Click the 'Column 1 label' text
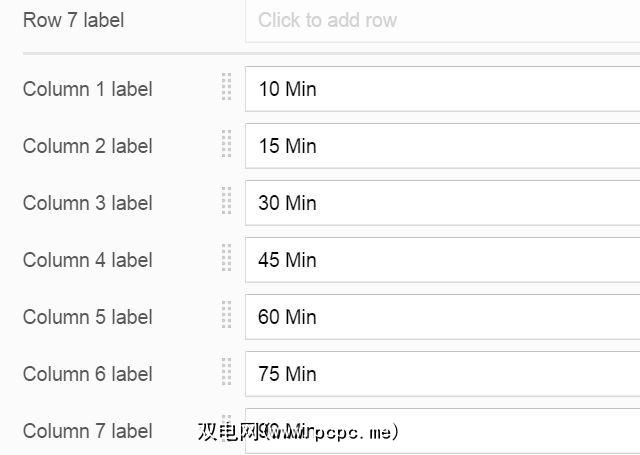This screenshot has height=455, width=640. tap(88, 89)
